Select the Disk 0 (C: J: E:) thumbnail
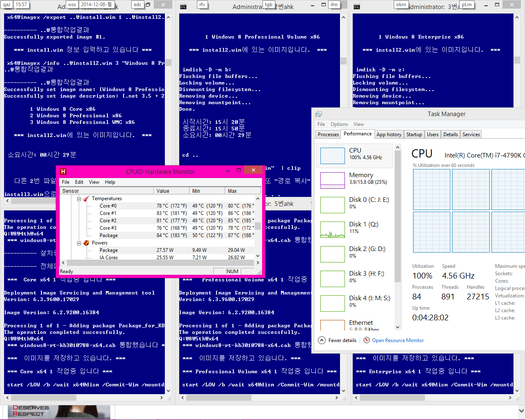Screen dimensions: 525x420 (333, 205)
